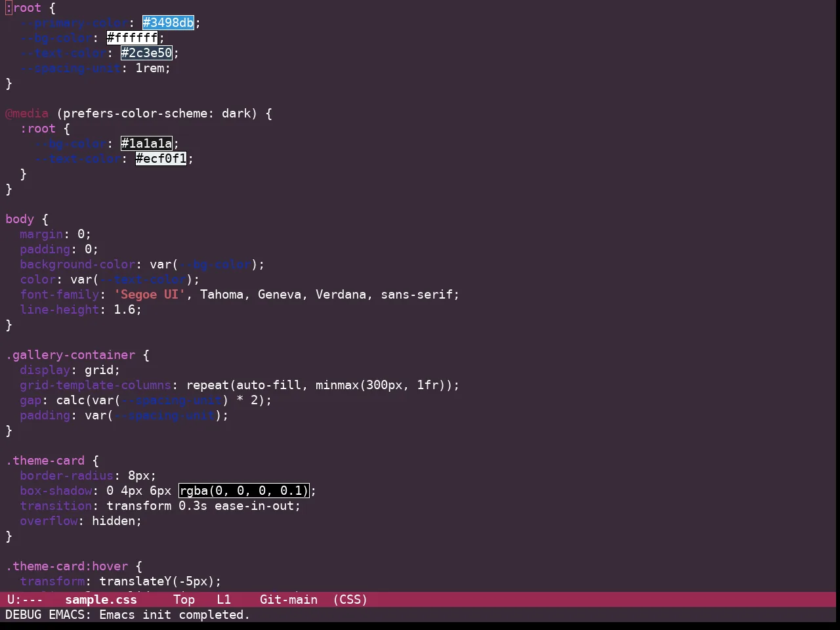Click the echo area message 'Emacs init completed.'
Image resolution: width=840 pixels, height=630 pixels.
click(x=175, y=615)
